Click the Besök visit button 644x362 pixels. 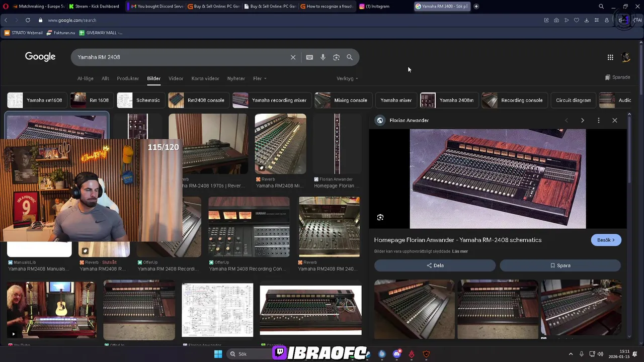[606, 240]
